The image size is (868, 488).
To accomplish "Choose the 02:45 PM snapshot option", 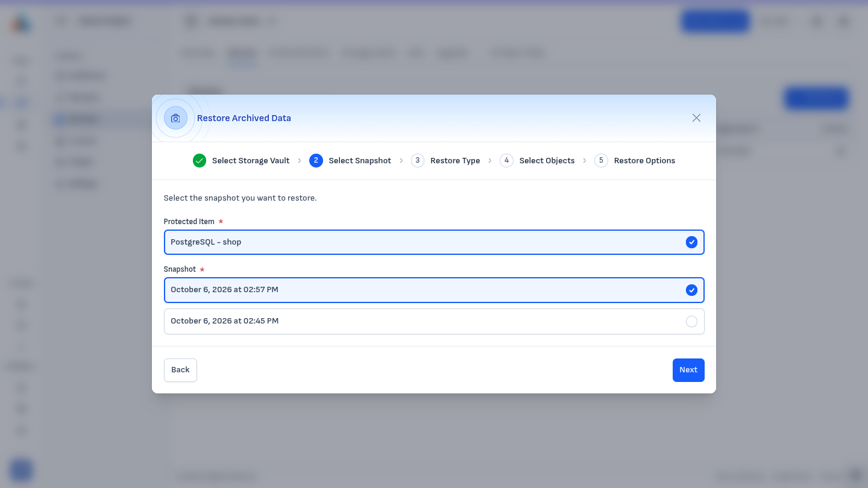I will pyautogui.click(x=434, y=322).
